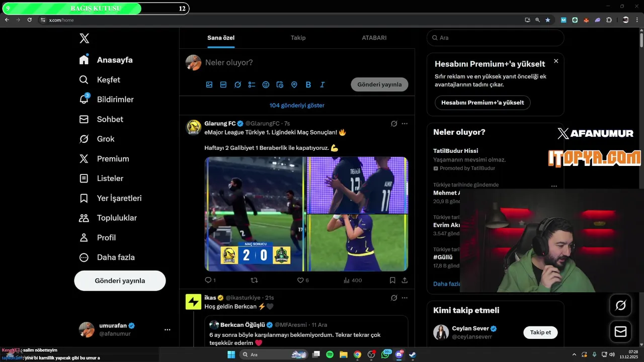Expand the Daha fazla menu
The height and width of the screenshot is (362, 644).
click(x=107, y=257)
